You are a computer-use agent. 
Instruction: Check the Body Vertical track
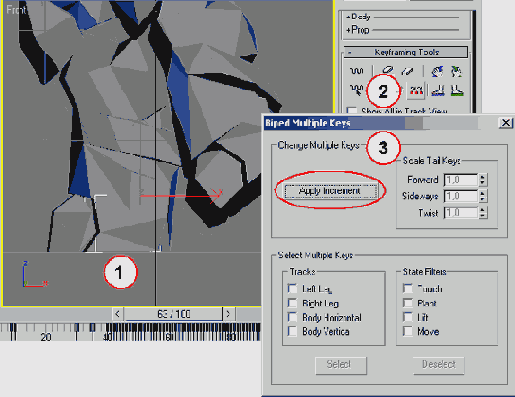coord(292,331)
